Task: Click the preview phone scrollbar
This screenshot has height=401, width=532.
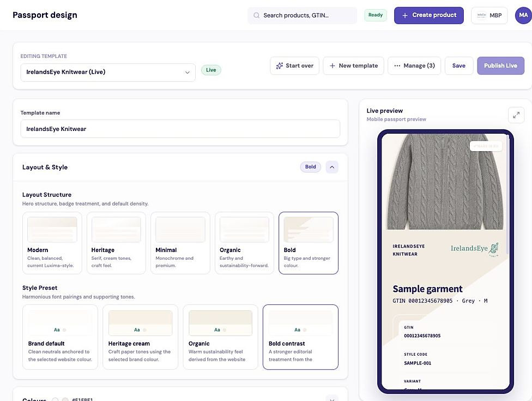Action: pyautogui.click(x=507, y=194)
